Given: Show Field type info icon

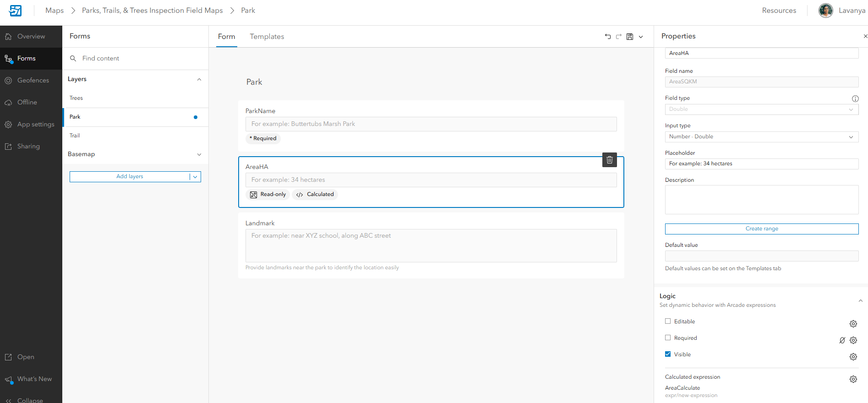Looking at the screenshot, I should [x=855, y=98].
